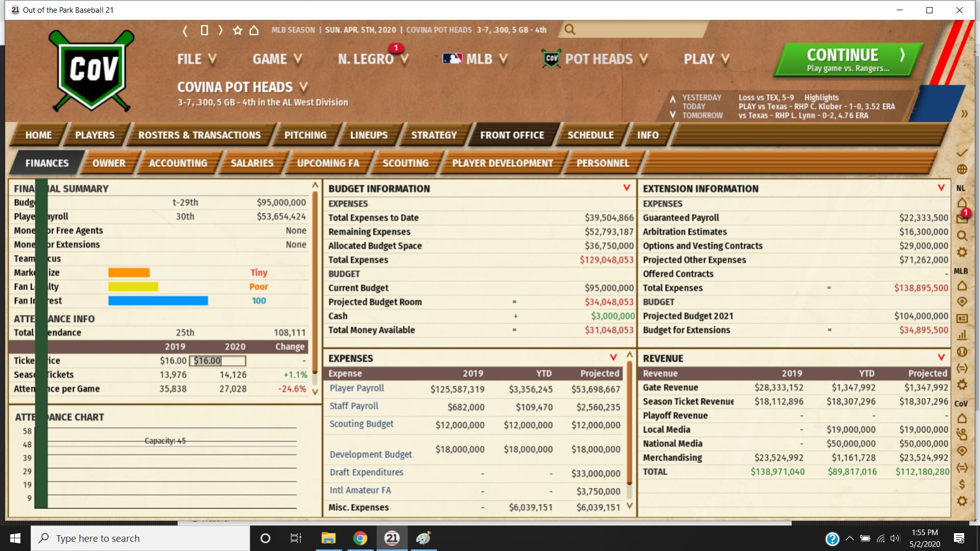980x551 pixels.
Task: Open the Expenses panel dropdown arrow
Action: (613, 357)
